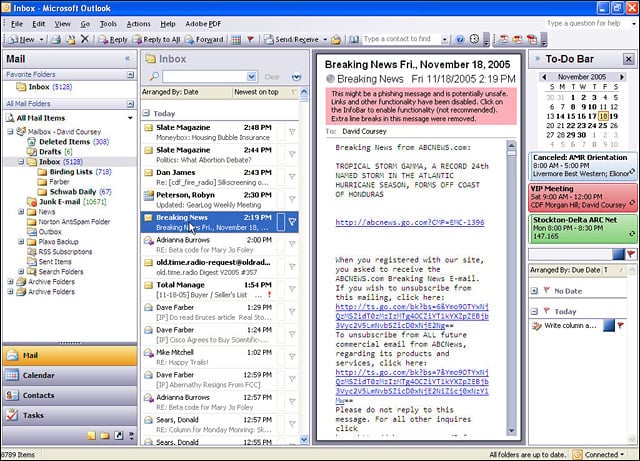Open the Go menu

85,24
